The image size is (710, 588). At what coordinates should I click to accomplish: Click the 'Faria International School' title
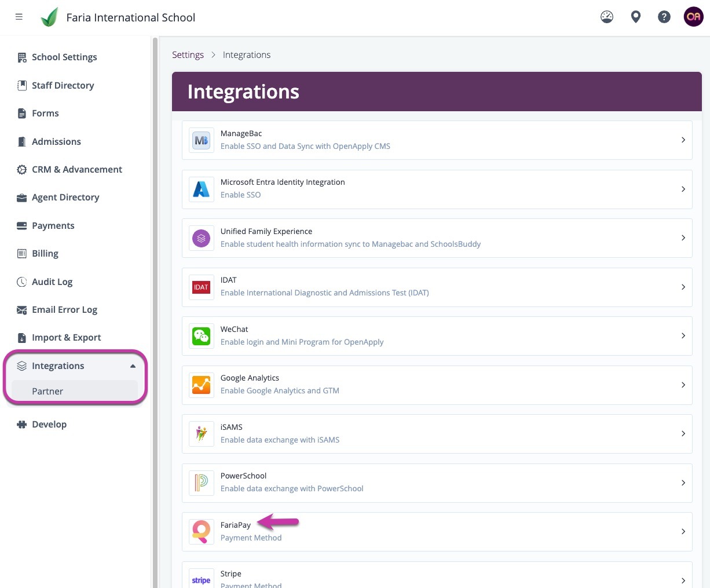pyautogui.click(x=131, y=17)
